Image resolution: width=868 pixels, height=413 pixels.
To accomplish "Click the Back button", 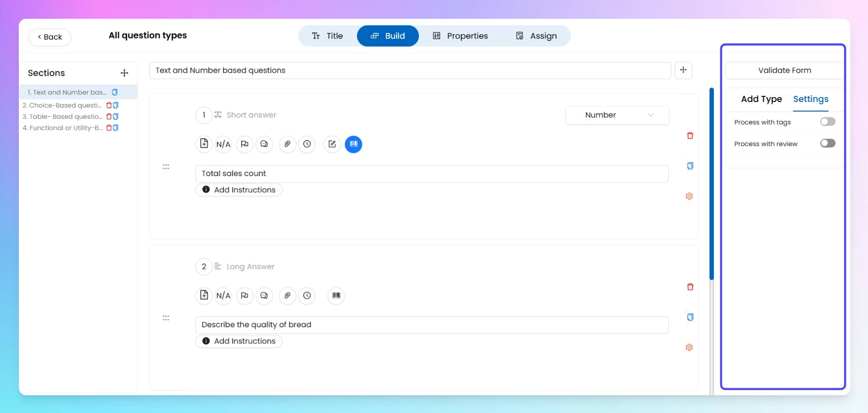I will 50,37.
